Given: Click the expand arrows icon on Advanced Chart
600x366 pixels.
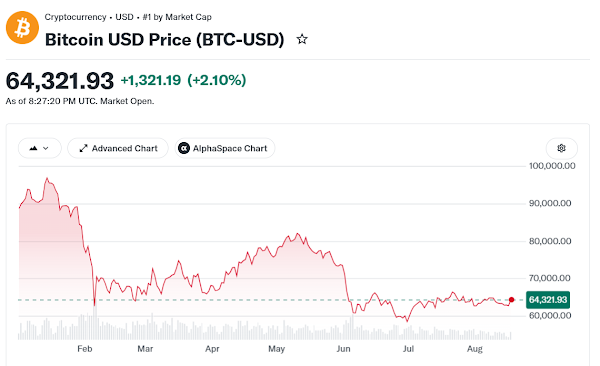Looking at the screenshot, I should pyautogui.click(x=83, y=148).
